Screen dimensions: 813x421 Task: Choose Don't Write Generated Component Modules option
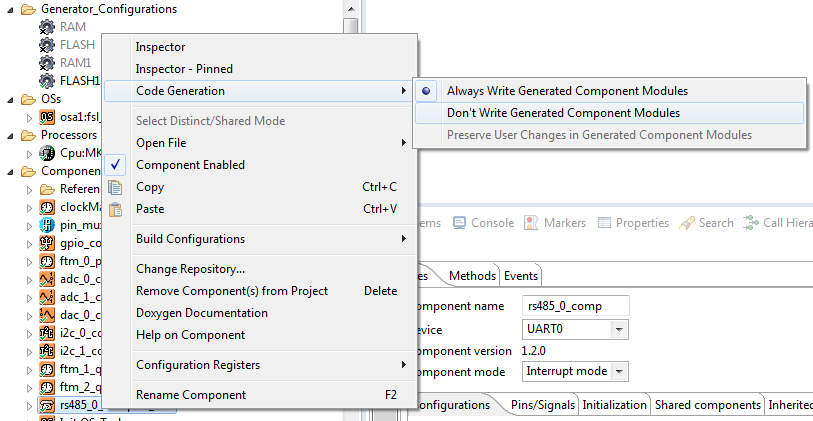(563, 113)
